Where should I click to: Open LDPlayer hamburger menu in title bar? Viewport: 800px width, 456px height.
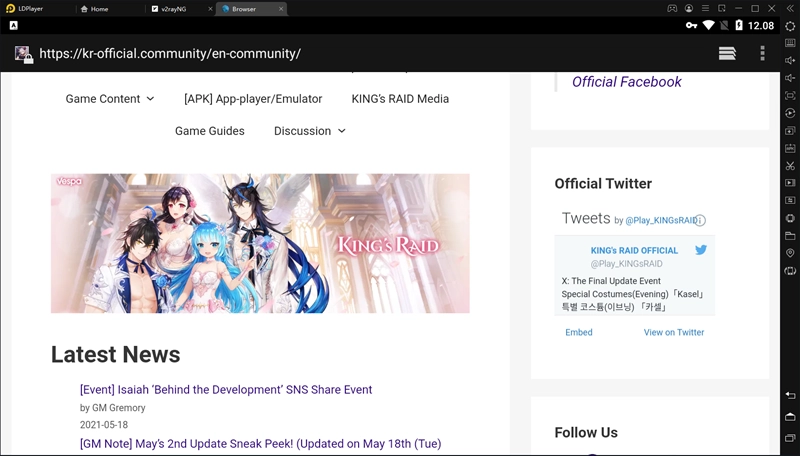(705, 9)
